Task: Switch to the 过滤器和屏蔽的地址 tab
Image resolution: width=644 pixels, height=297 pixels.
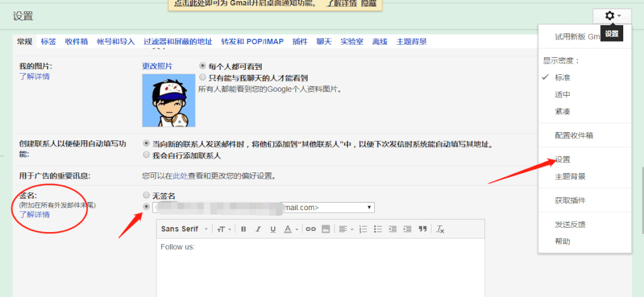Action: 177,42
